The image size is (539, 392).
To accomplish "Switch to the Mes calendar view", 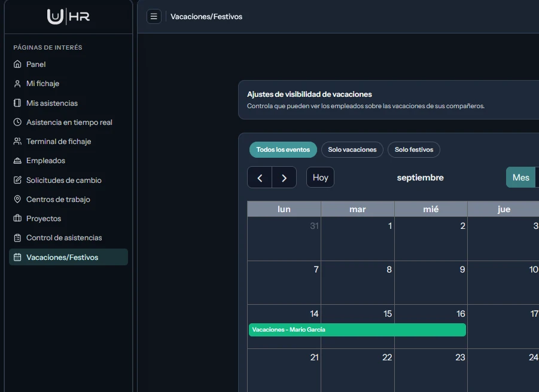I will 521,177.
